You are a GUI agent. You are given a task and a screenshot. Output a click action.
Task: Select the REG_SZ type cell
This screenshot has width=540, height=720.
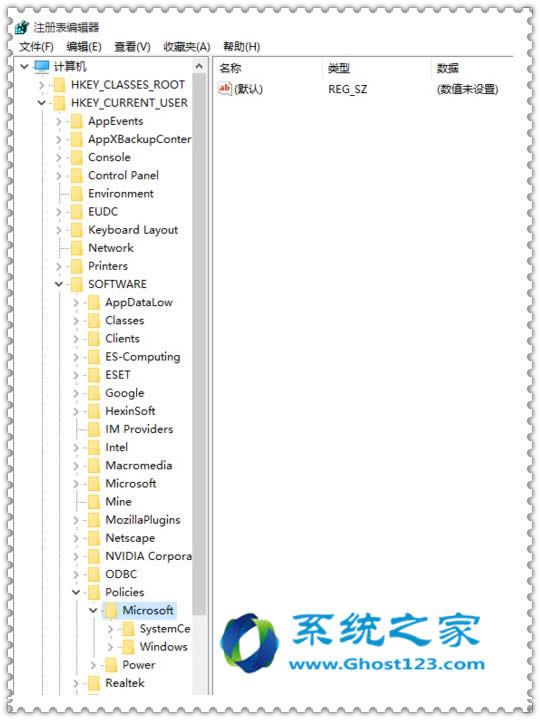tap(348, 89)
